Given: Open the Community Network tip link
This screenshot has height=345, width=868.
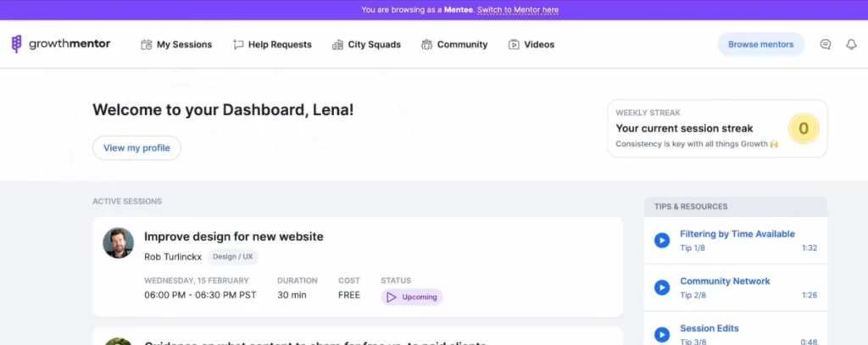Looking at the screenshot, I should 726,281.
